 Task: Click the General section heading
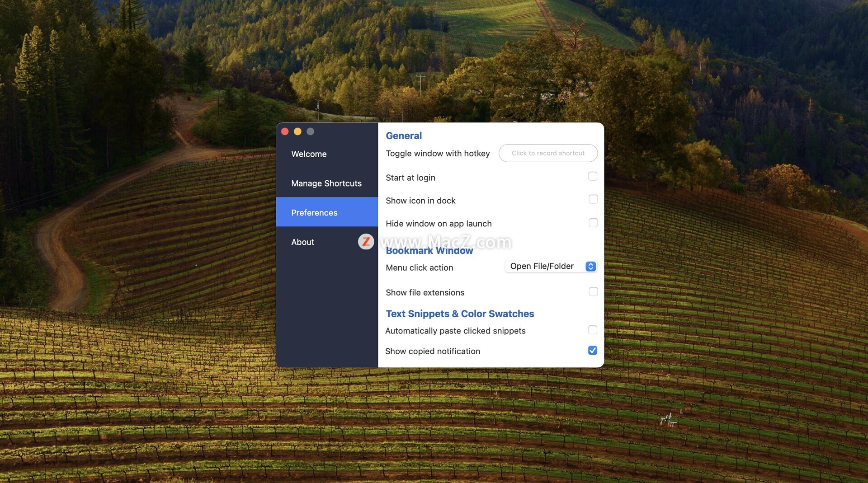(x=404, y=136)
